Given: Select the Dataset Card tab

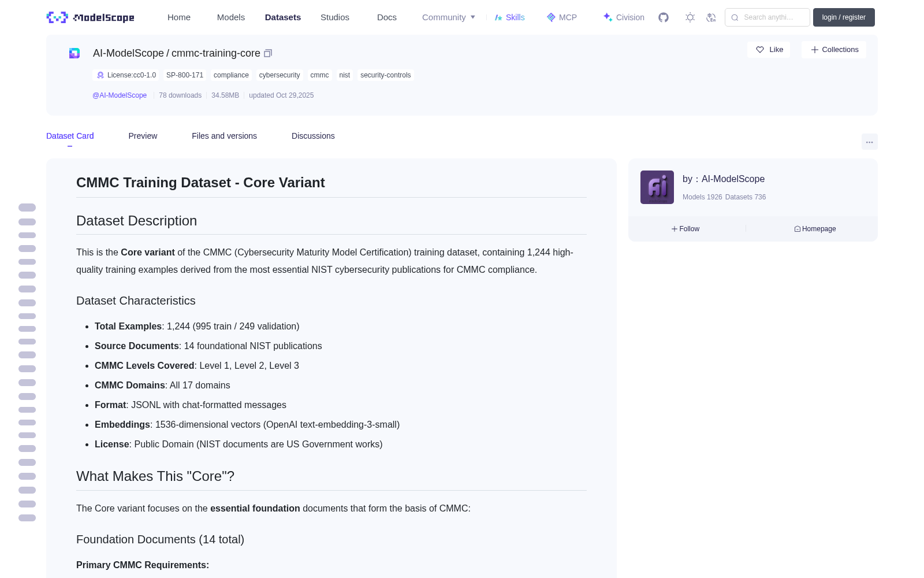Looking at the screenshot, I should pos(70,136).
